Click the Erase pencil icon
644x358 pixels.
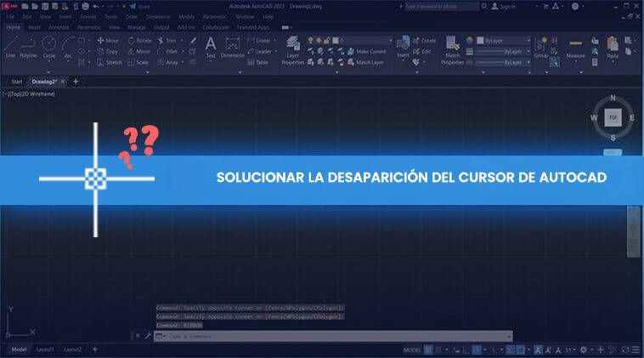(x=193, y=40)
